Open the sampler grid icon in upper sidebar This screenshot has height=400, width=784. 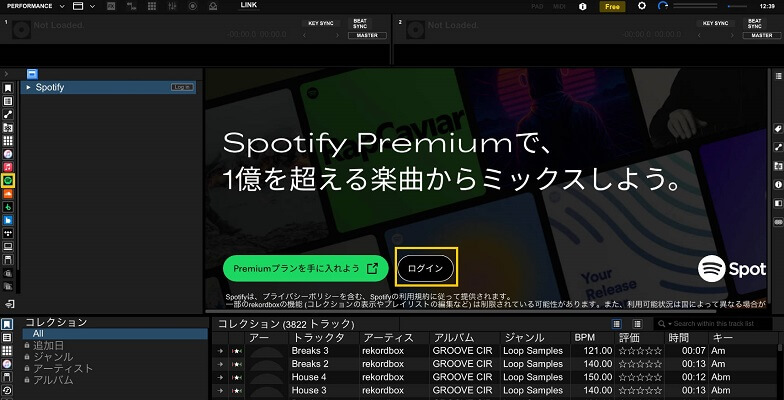pyautogui.click(x=8, y=140)
